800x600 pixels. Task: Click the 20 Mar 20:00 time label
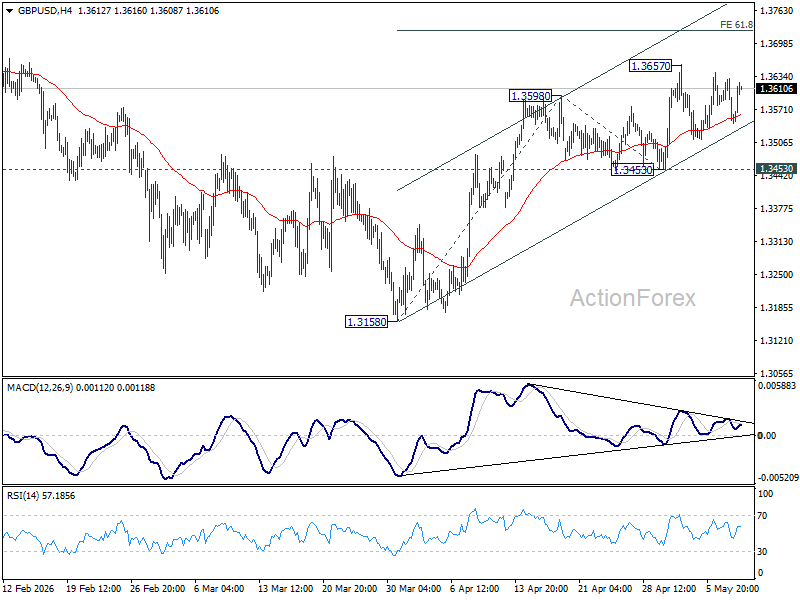tap(350, 589)
